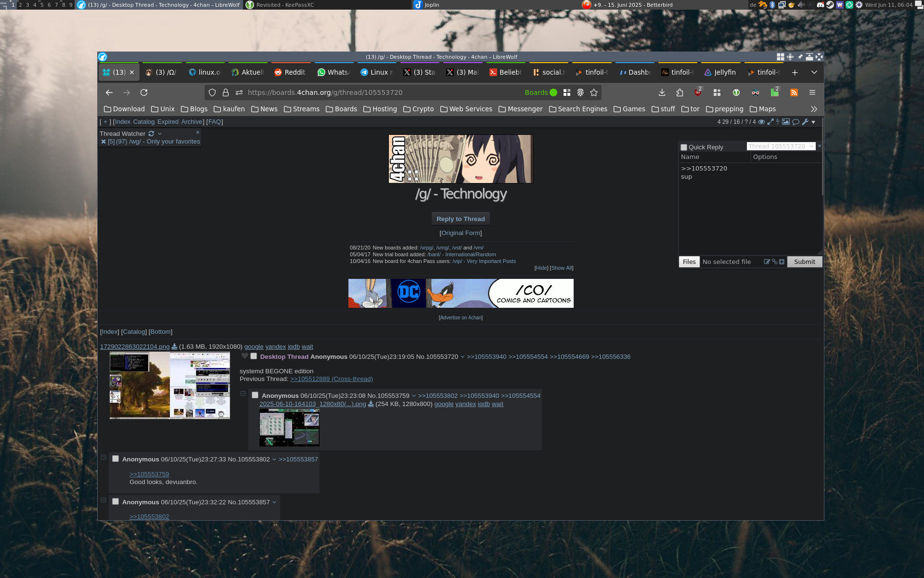
Task: Show more bookmarks with the double chevron
Action: pyautogui.click(x=814, y=109)
